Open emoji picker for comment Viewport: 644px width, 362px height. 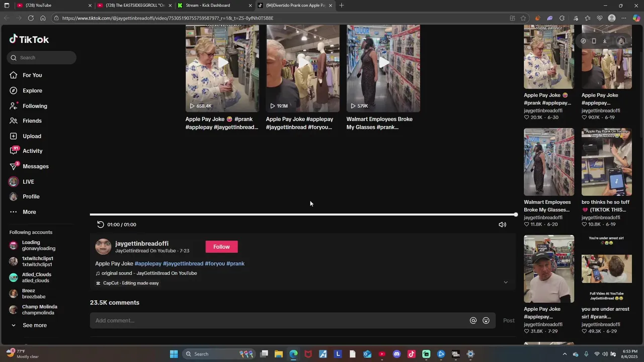[486, 321]
